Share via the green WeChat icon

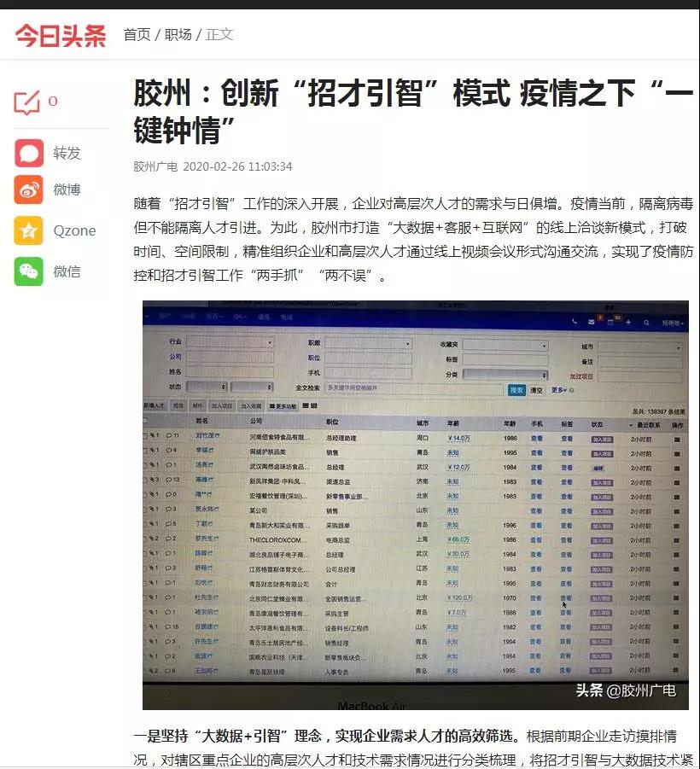click(29, 271)
